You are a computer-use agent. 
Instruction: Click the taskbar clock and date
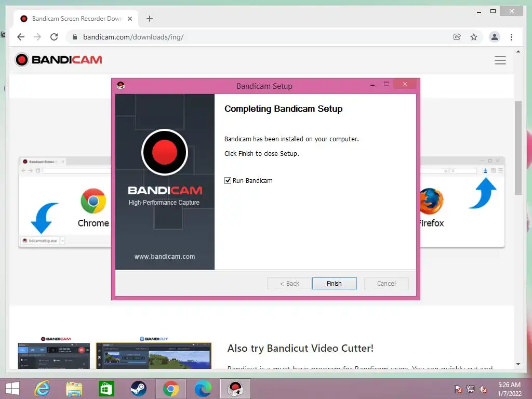click(509, 389)
